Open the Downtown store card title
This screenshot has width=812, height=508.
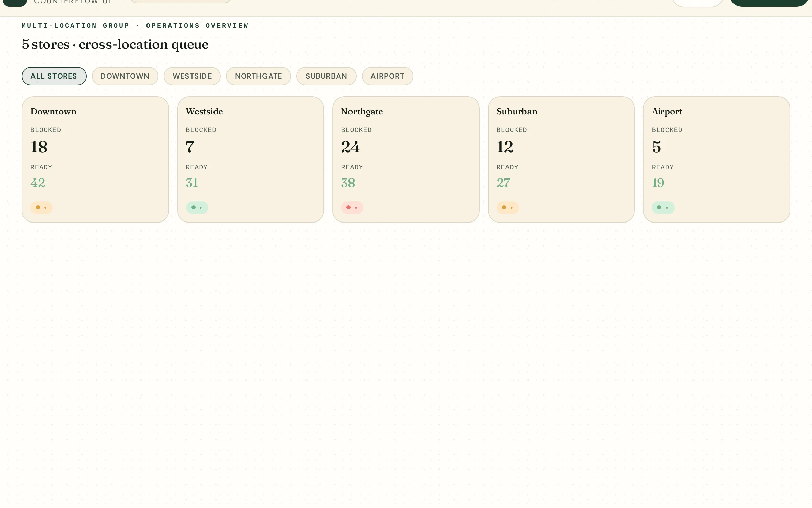point(53,111)
